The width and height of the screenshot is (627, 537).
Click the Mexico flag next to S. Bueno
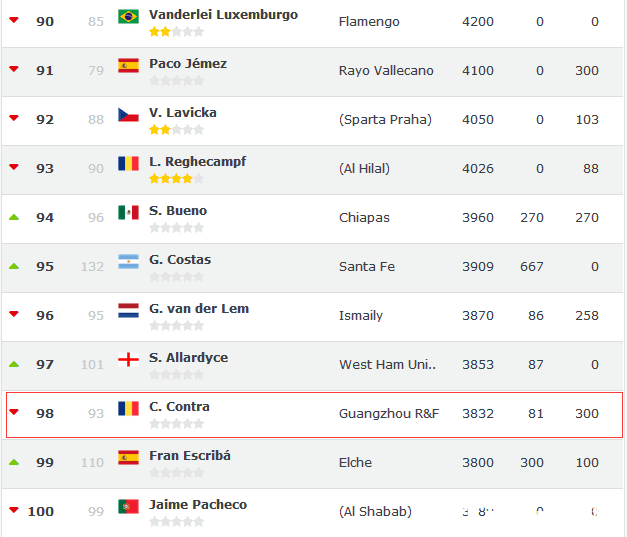click(128, 212)
